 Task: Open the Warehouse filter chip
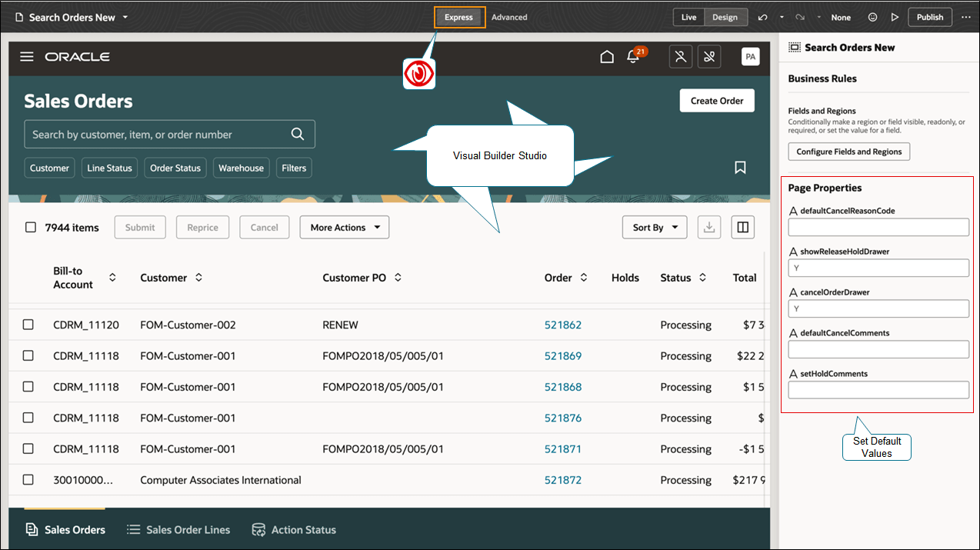(241, 168)
